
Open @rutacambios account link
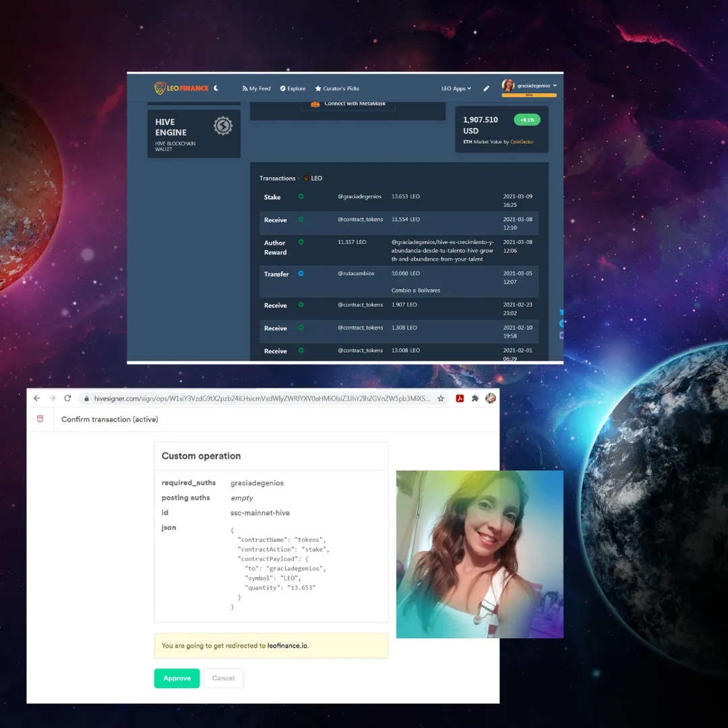(x=356, y=274)
